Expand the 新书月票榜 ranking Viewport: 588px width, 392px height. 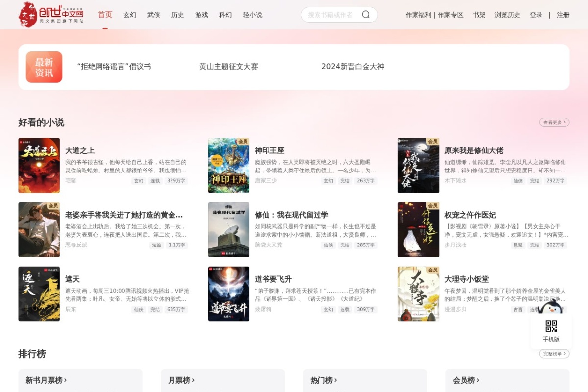click(x=46, y=380)
